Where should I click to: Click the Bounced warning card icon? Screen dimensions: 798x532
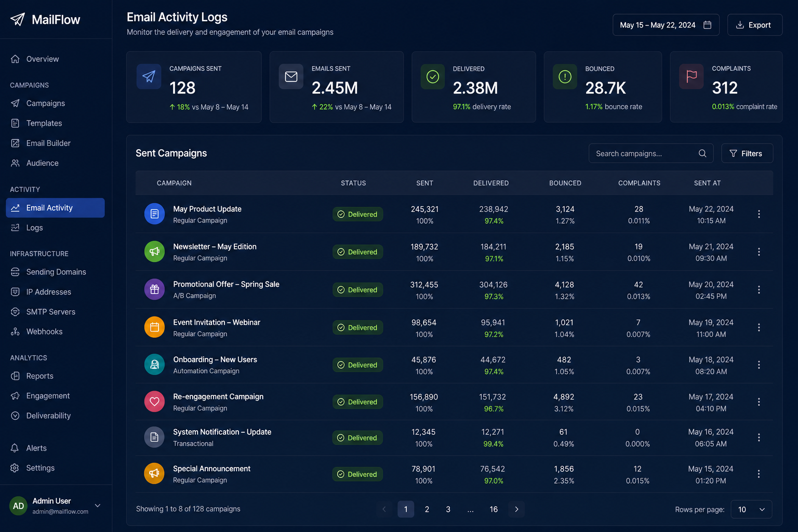(x=565, y=76)
